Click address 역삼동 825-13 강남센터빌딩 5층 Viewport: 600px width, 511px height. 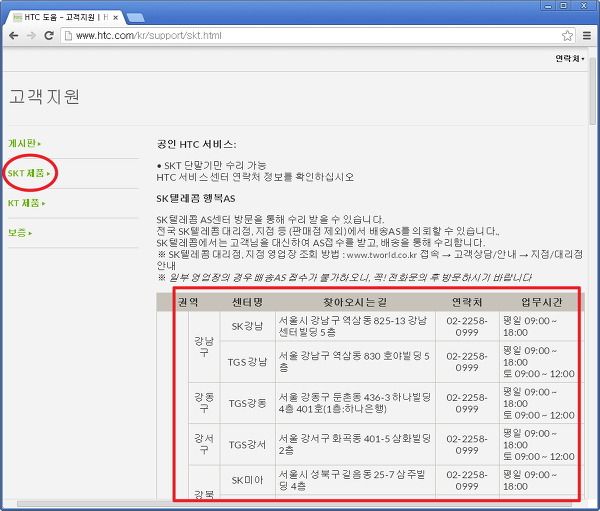pyautogui.click(x=353, y=326)
